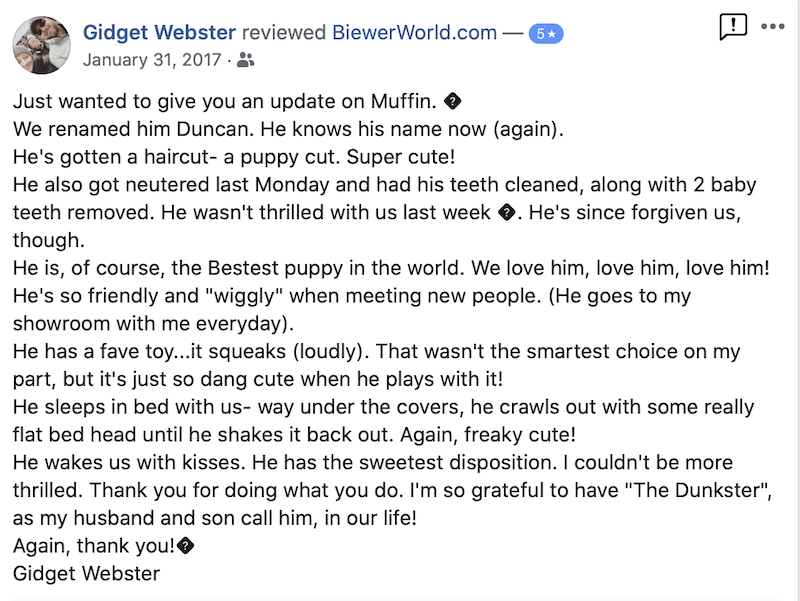
Task: Click the 5-star rating badge
Action: (547, 33)
